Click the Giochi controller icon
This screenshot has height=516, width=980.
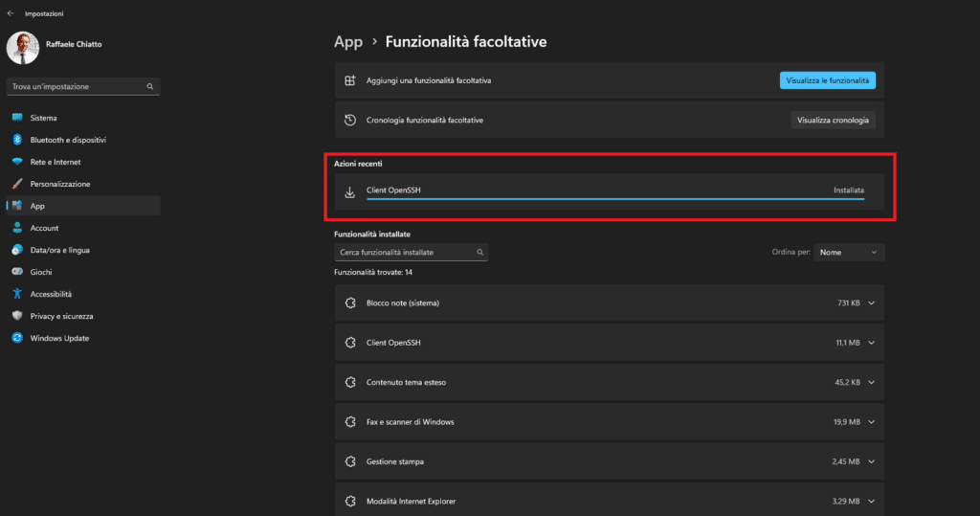point(17,272)
